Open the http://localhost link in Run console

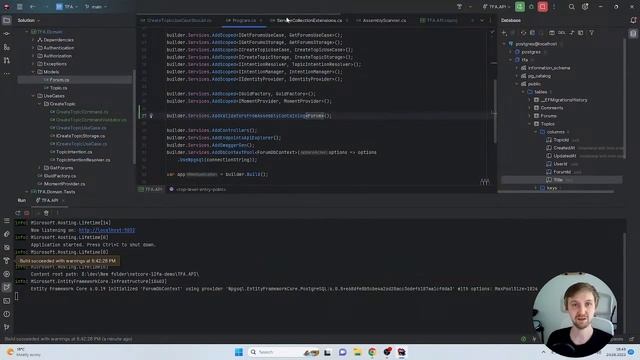(107, 230)
